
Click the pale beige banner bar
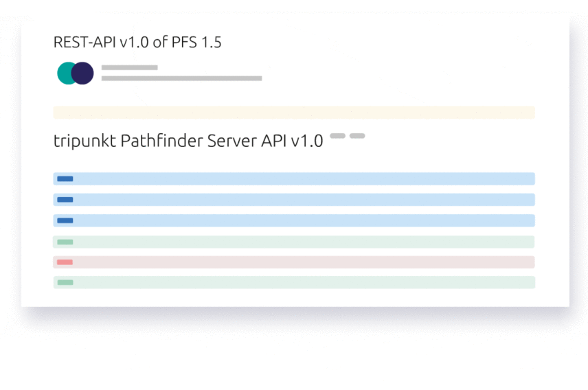[294, 113]
